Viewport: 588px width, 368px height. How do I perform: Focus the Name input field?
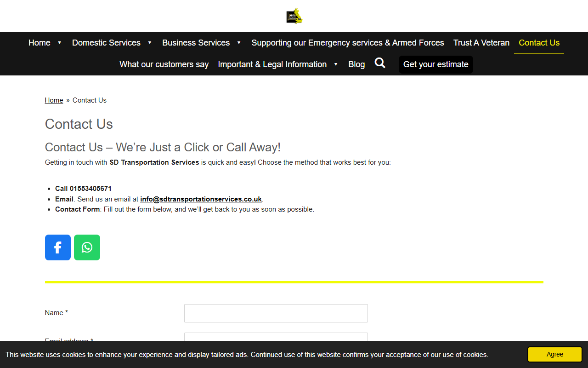(276, 313)
